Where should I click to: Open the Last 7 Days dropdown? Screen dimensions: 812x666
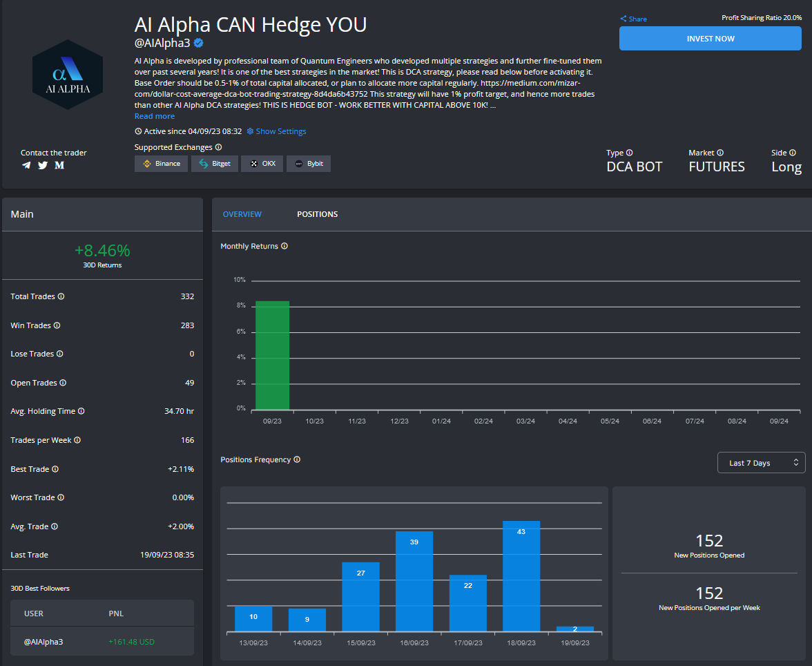(x=761, y=462)
